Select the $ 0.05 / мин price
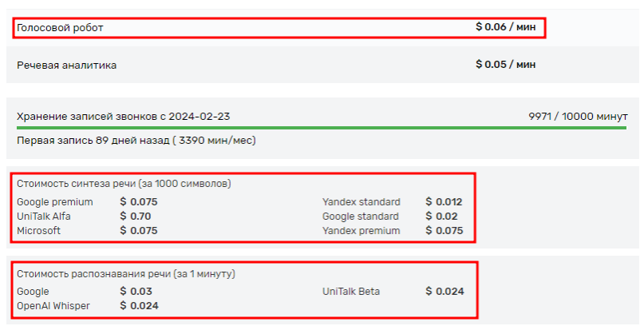Viewport: 644px width, 334px height. 505,65
